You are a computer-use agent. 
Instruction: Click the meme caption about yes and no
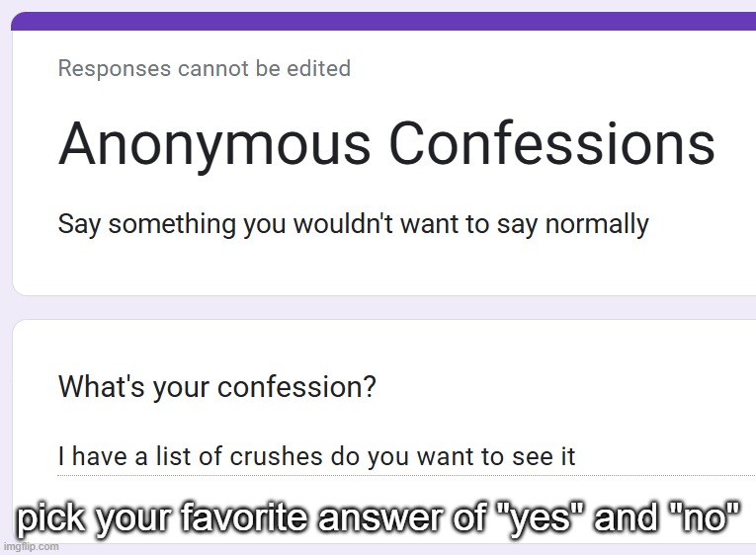click(379, 517)
